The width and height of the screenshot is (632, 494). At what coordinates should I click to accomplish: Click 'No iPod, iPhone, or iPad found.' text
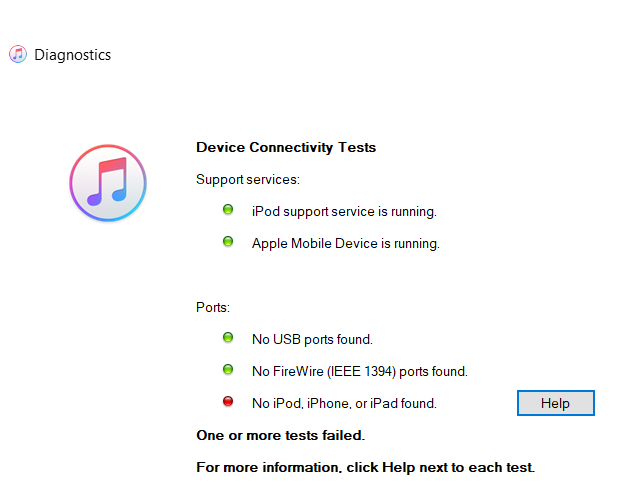point(344,403)
